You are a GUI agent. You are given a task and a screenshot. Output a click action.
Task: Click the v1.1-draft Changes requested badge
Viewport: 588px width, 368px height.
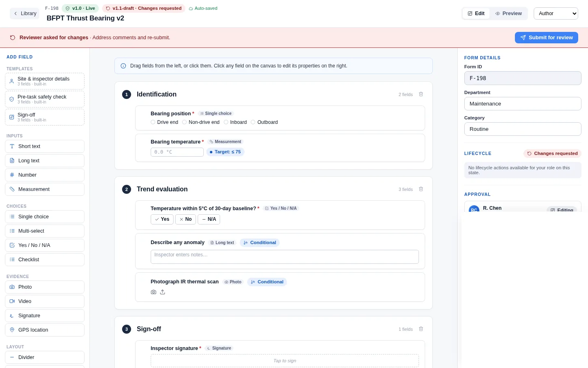pyautogui.click(x=143, y=8)
